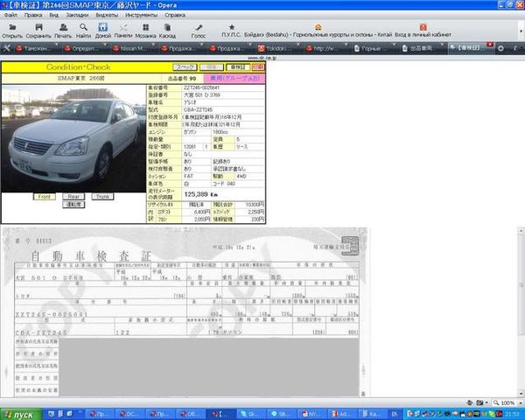Click the Найти (Find) magnifier icon
Image resolution: width=525 pixels, height=420 pixels.
tap(83, 31)
